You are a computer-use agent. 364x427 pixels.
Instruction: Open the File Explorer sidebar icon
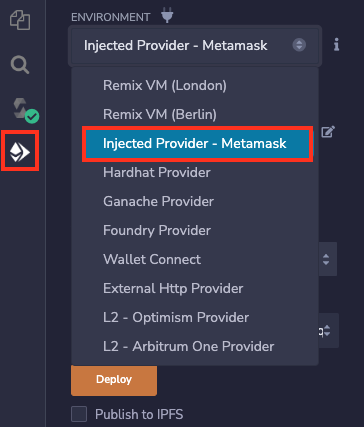[x=20, y=20]
